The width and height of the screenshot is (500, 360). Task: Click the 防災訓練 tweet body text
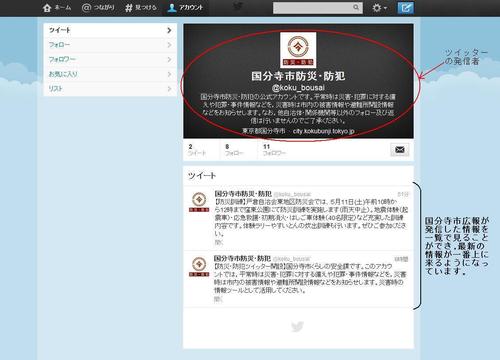(x=311, y=218)
